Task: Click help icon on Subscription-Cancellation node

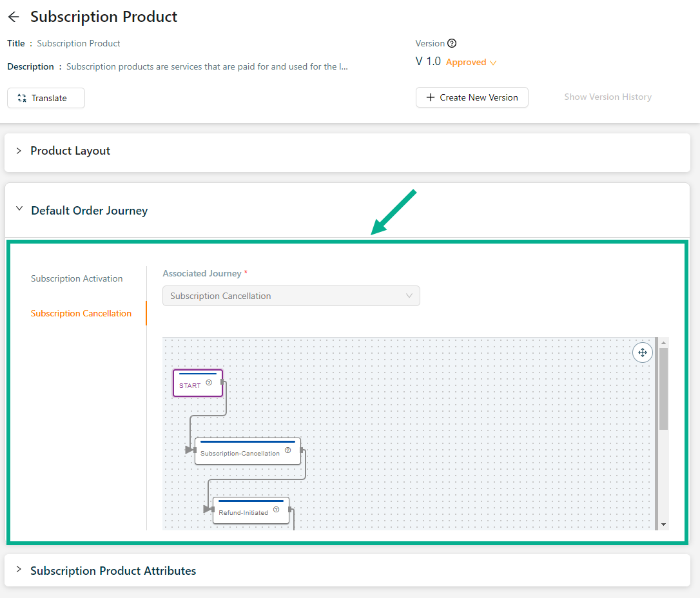Action: click(287, 450)
